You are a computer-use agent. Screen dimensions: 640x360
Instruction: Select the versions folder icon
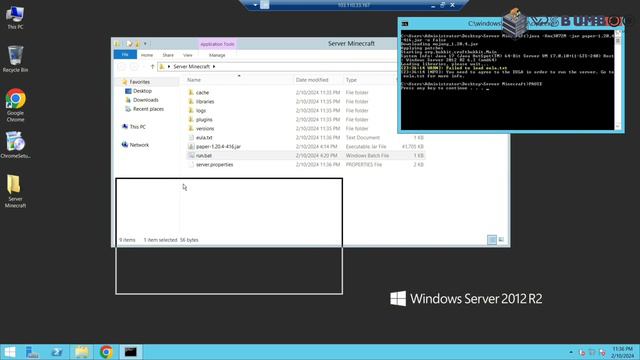[191, 129]
